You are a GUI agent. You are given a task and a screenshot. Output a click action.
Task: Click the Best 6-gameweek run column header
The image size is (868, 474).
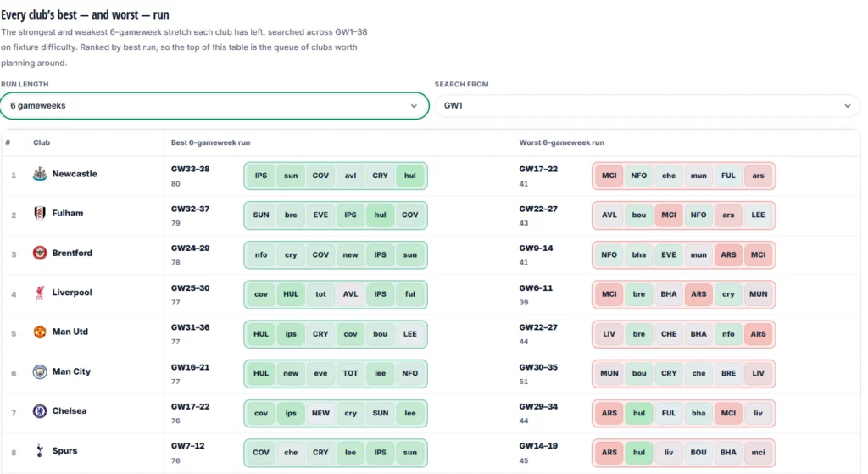click(x=210, y=142)
